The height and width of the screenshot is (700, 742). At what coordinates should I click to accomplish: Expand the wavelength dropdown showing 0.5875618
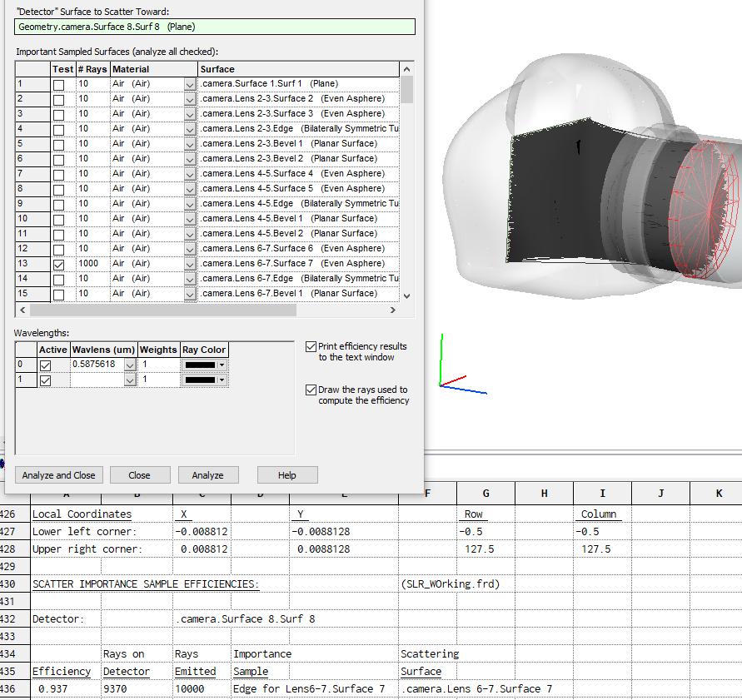[130, 365]
